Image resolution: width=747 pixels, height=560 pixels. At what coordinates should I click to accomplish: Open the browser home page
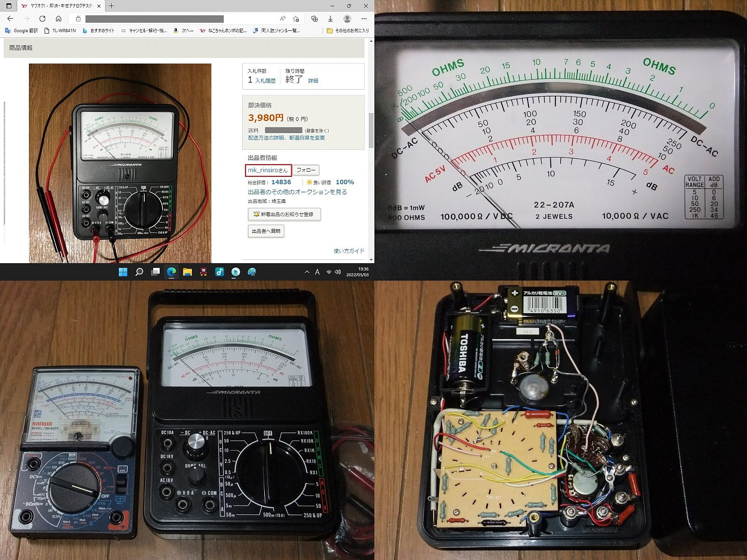[x=58, y=19]
